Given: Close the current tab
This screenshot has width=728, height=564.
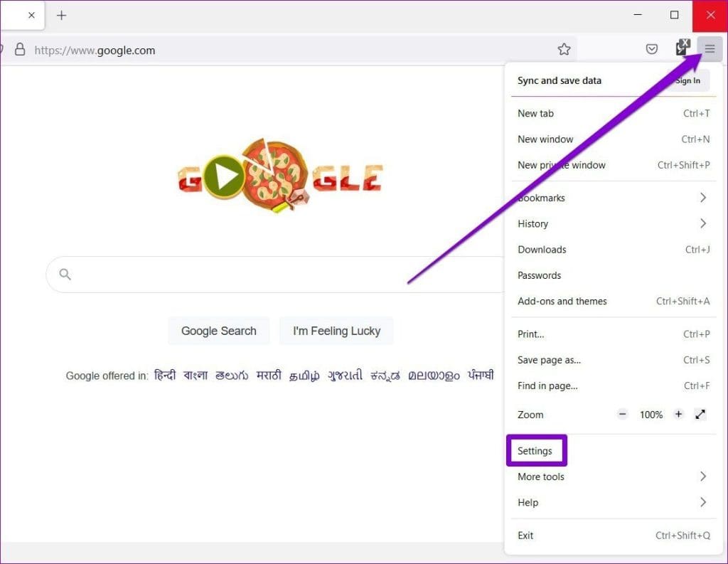Looking at the screenshot, I should point(31,15).
